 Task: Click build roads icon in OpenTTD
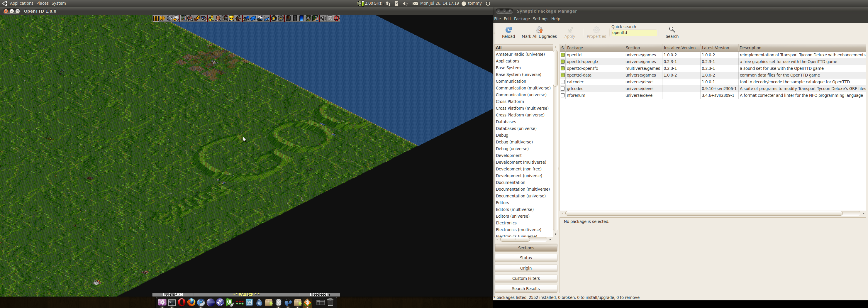tap(295, 18)
